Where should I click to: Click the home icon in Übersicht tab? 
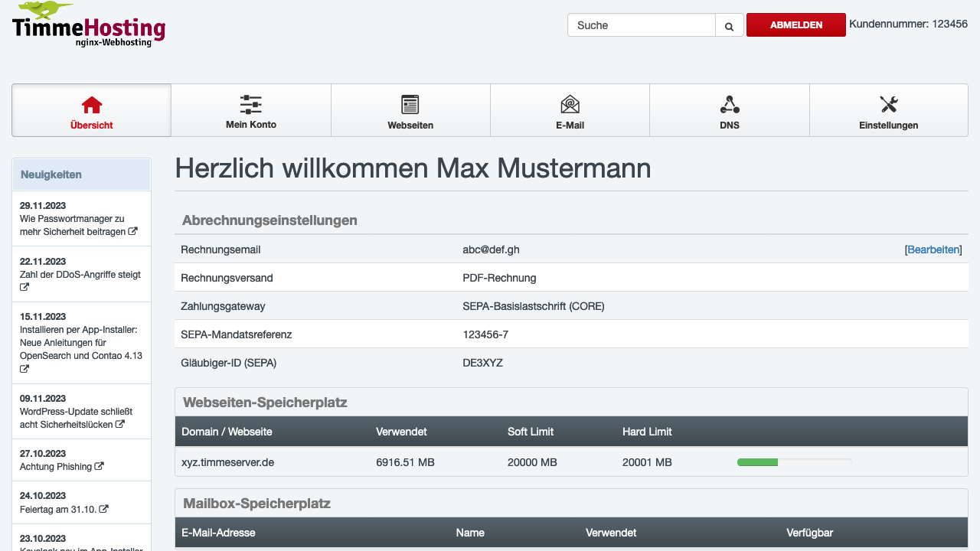click(92, 105)
